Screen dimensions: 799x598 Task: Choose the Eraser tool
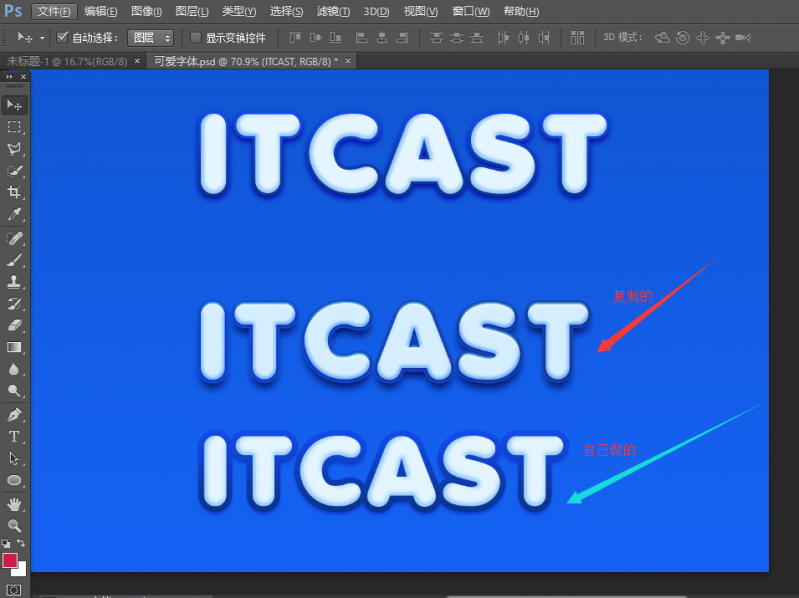coord(14,325)
